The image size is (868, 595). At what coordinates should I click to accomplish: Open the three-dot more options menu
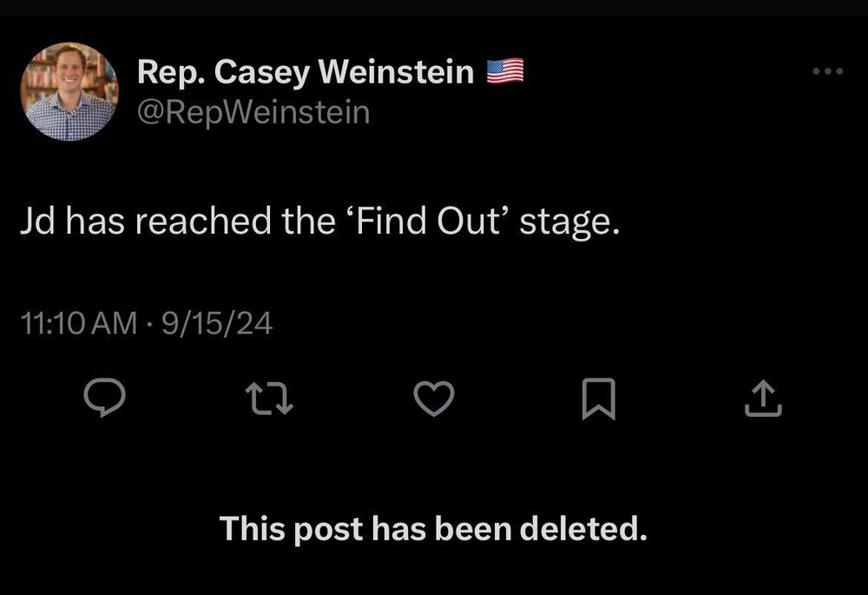click(827, 71)
